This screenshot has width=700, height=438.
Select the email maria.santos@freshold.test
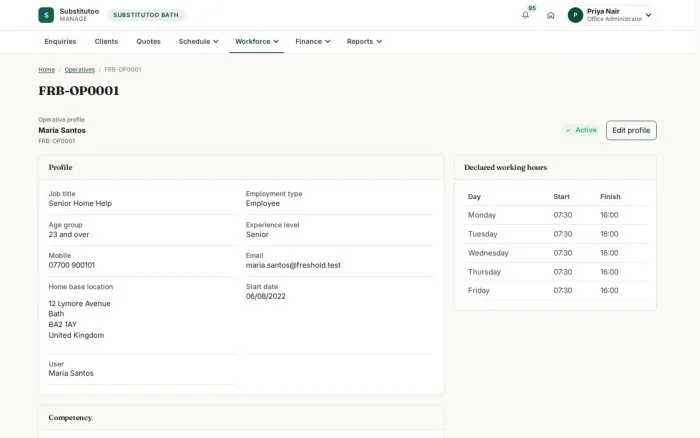[293, 265]
